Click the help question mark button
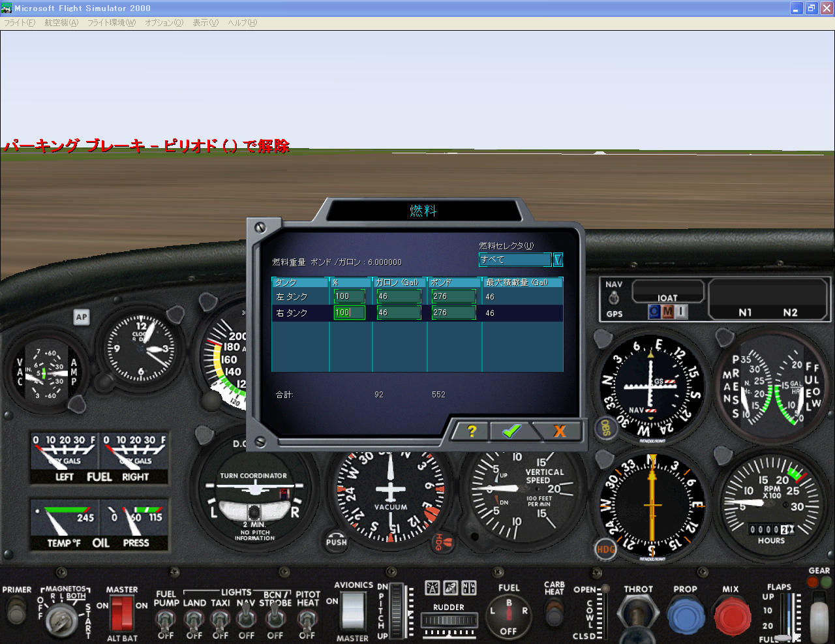The width and height of the screenshot is (835, 644). 472,431
